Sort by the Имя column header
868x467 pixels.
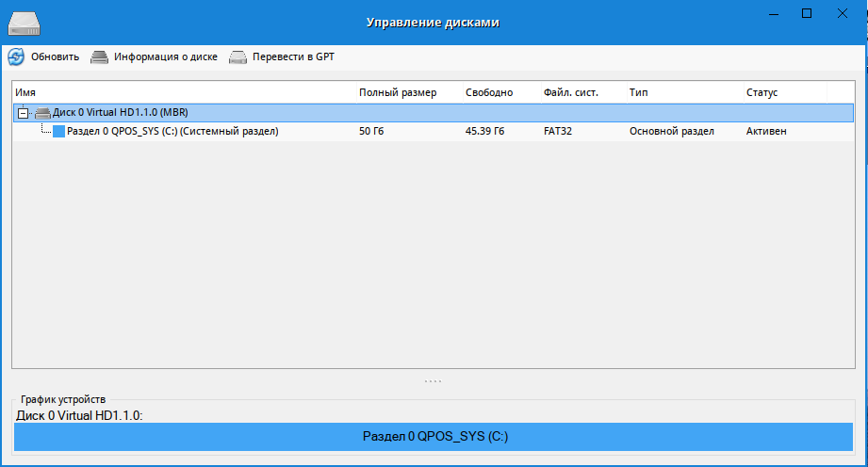pos(185,92)
